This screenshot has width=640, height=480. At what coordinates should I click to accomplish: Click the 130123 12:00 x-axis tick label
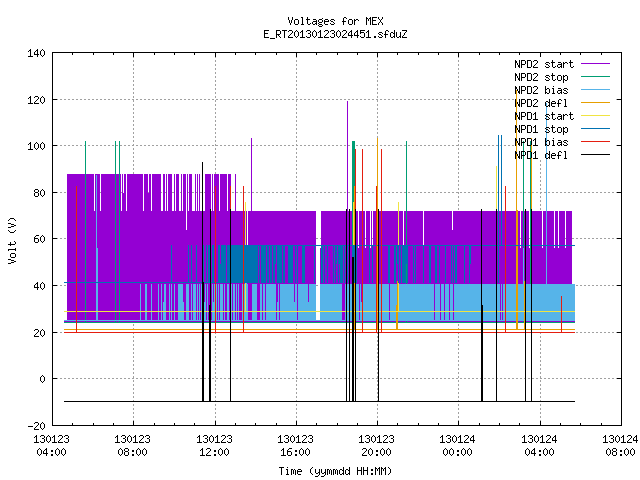click(x=214, y=446)
